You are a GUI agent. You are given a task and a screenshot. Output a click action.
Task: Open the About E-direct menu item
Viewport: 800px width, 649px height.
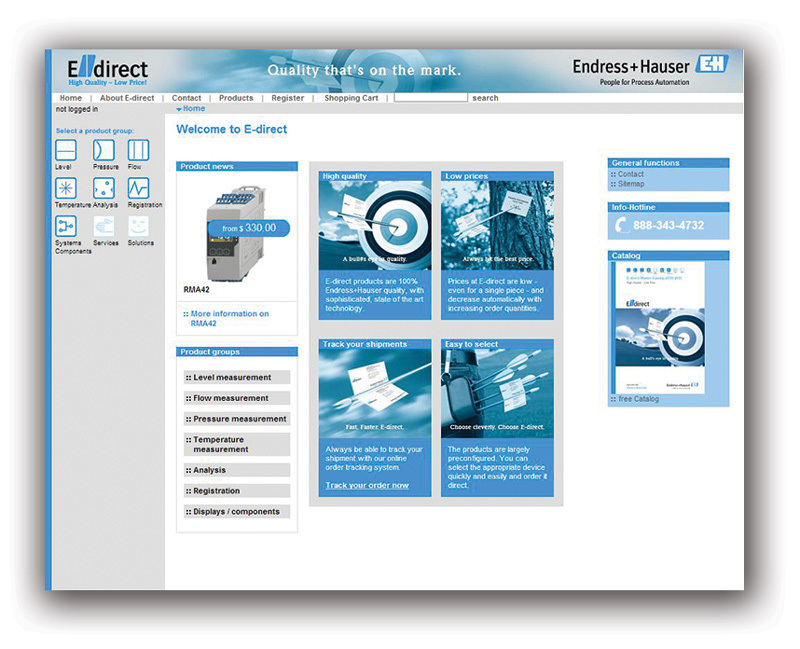127,98
